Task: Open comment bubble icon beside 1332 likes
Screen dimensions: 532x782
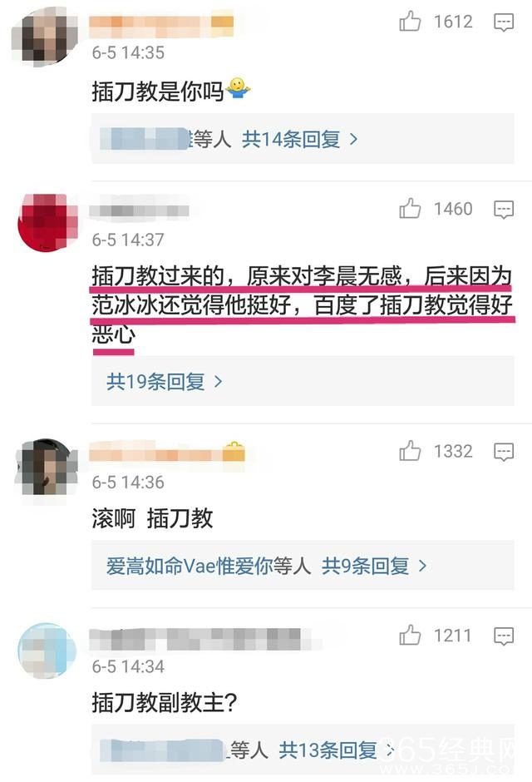Action: (503, 452)
